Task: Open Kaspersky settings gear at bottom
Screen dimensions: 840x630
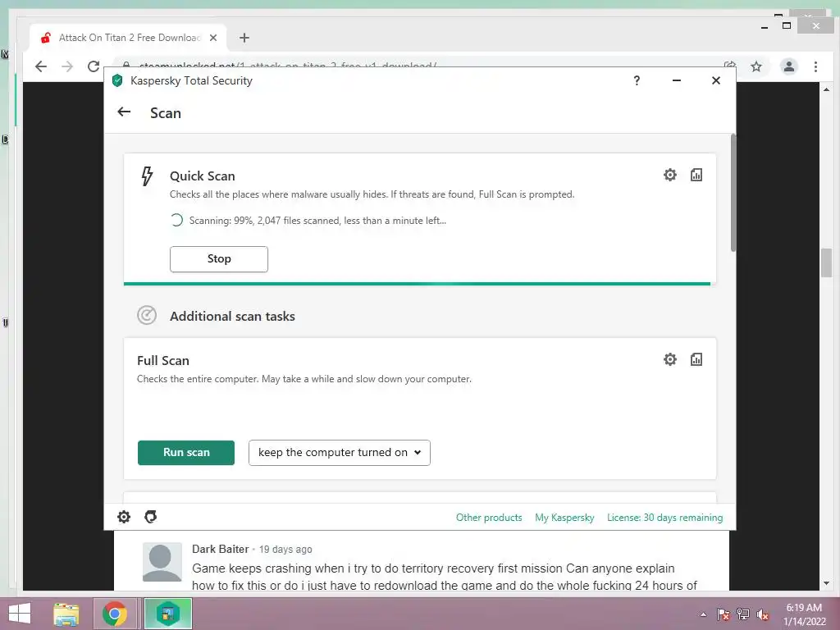Action: click(124, 517)
